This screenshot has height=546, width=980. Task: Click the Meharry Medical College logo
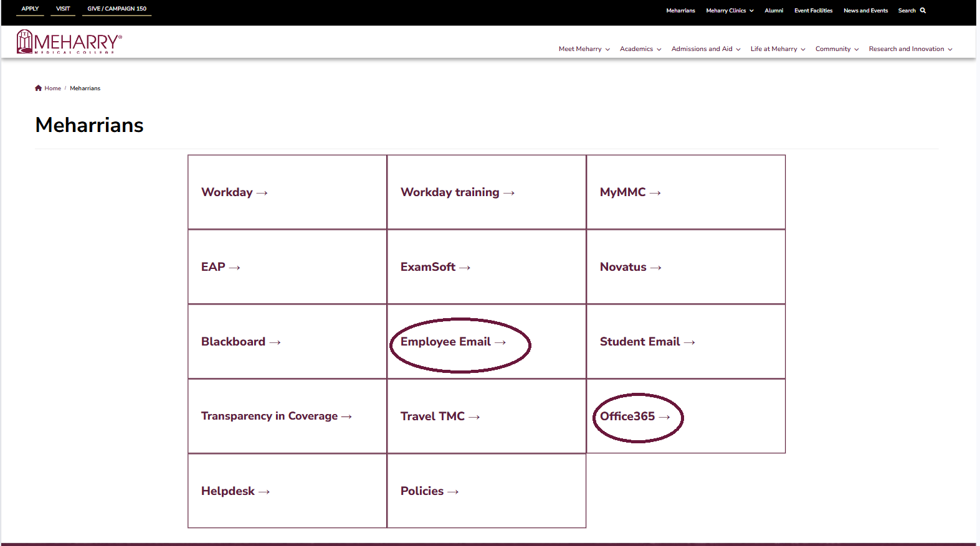pos(69,42)
